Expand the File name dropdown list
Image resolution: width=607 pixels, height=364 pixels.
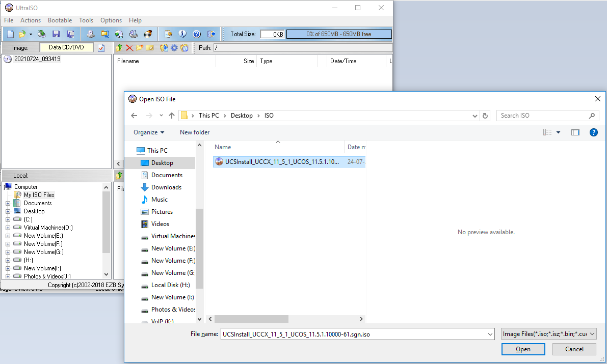(490, 334)
